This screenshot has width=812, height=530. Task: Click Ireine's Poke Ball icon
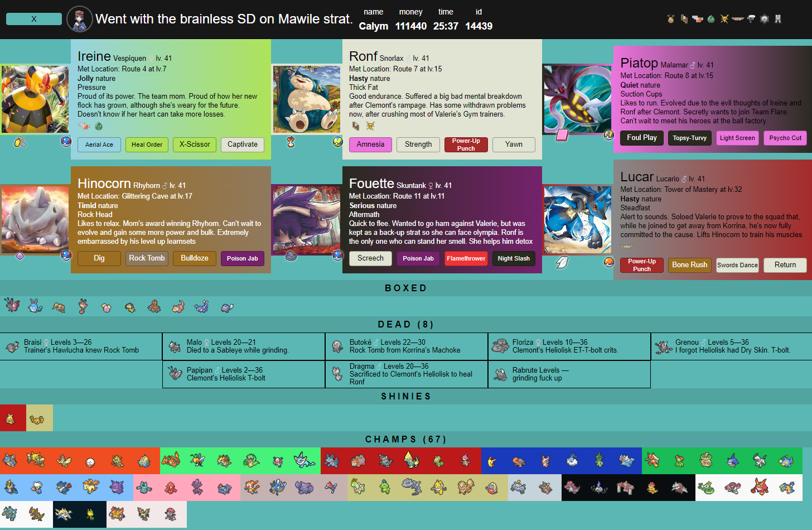[66, 141]
